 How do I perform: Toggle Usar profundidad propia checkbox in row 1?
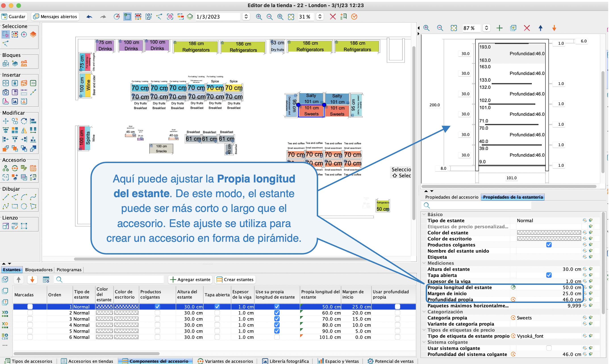click(397, 307)
